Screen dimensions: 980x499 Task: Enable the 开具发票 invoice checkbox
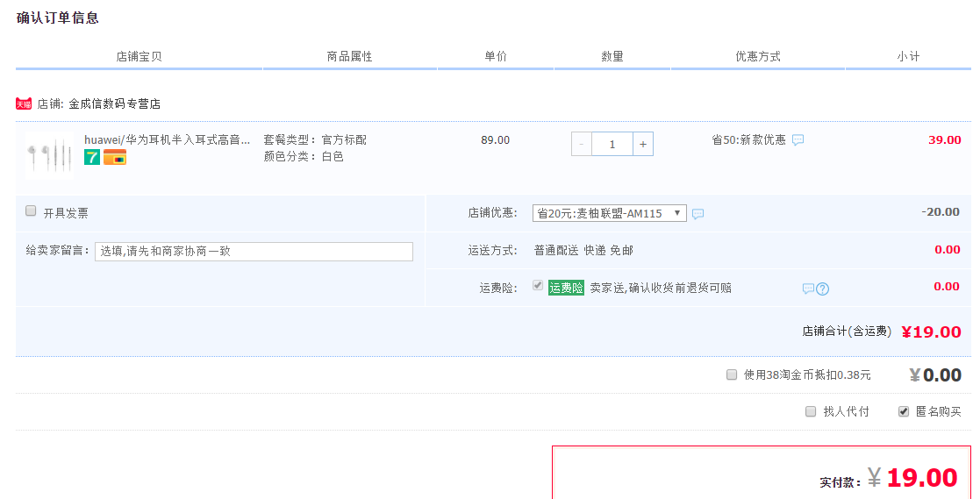(31, 211)
